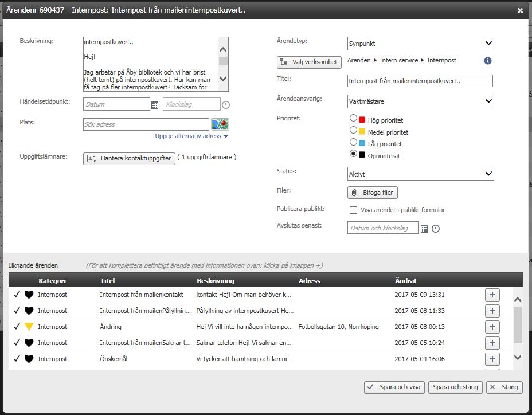Click the Beskrivning column header
This screenshot has width=532, height=415.
216,281
